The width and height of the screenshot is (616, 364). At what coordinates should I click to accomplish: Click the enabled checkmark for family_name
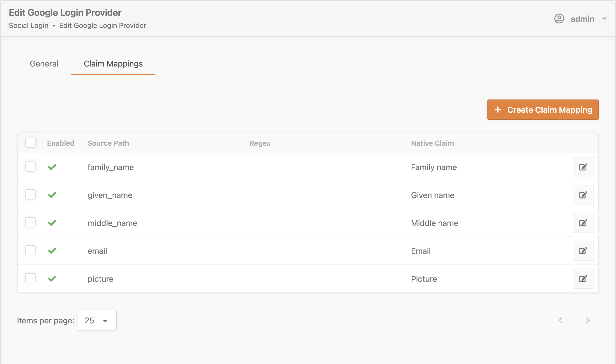click(x=52, y=167)
